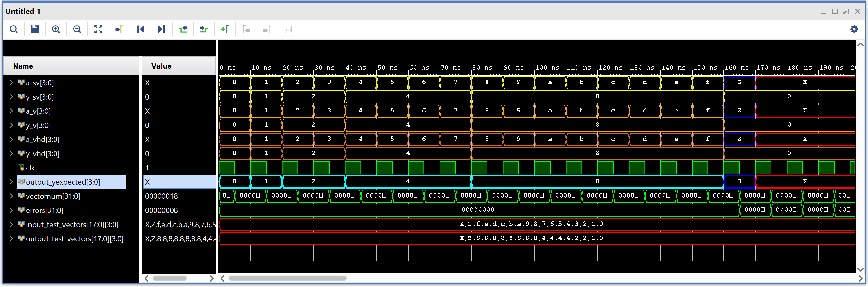Screen dimensions: 868x287
Task: Go to the previous transition
Action: click(x=183, y=30)
